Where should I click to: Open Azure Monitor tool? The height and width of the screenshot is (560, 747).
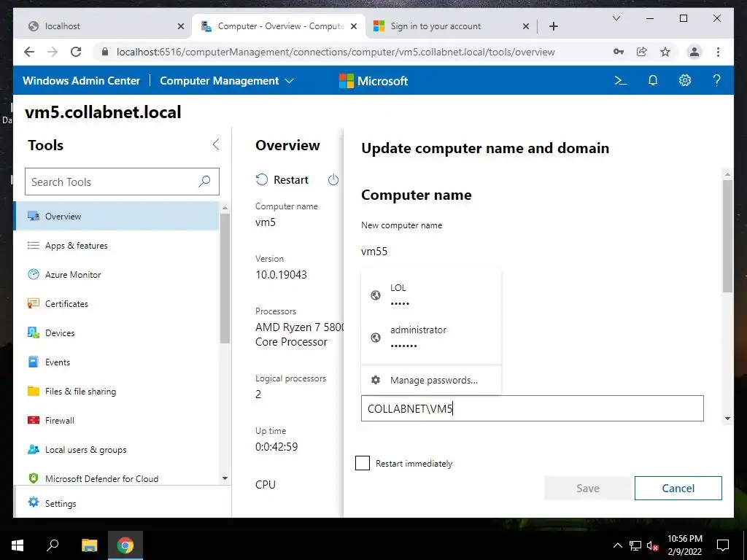(117, 274)
